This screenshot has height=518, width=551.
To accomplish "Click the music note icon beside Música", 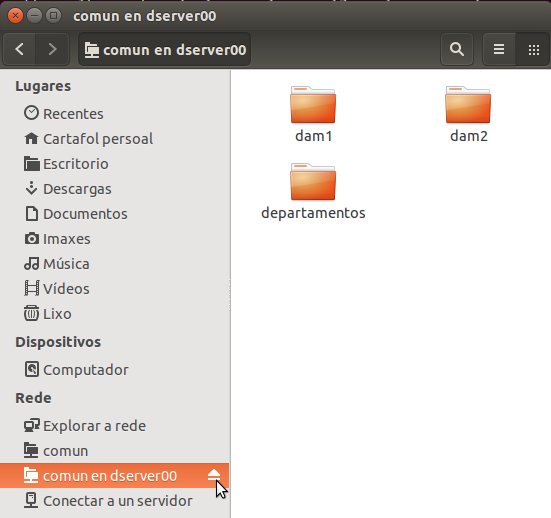I will click(31, 264).
